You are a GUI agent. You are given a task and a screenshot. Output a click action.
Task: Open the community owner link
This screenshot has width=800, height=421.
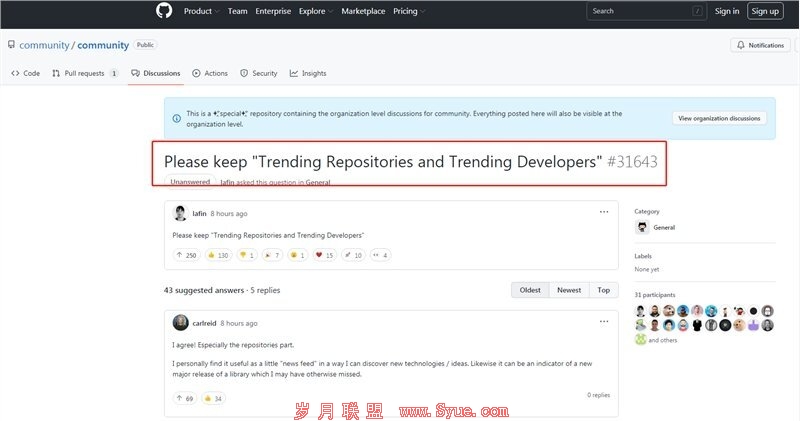click(x=44, y=45)
